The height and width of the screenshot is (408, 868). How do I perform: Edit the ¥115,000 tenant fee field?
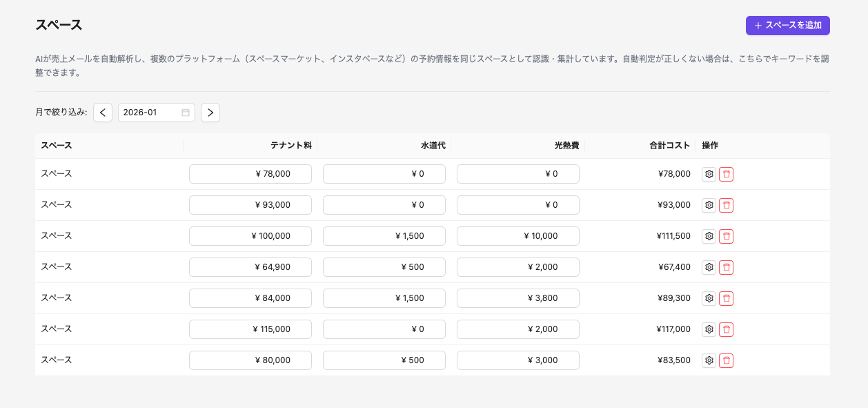tap(250, 329)
